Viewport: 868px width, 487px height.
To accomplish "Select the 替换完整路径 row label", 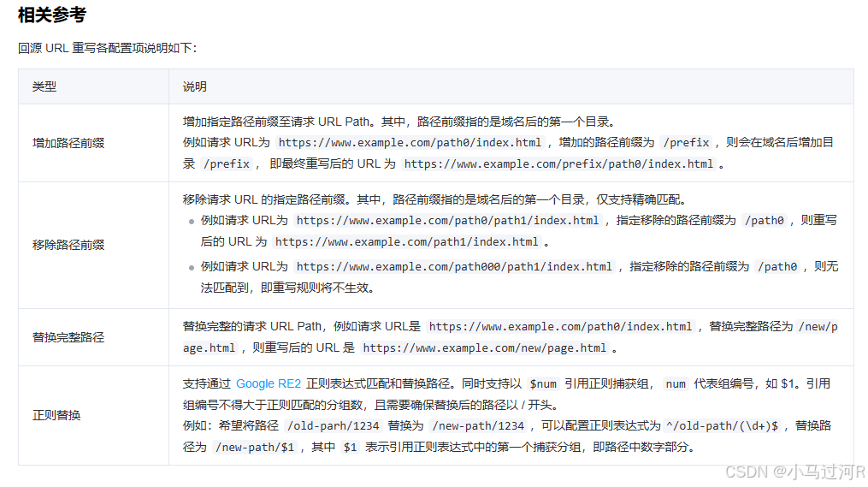I will click(68, 337).
